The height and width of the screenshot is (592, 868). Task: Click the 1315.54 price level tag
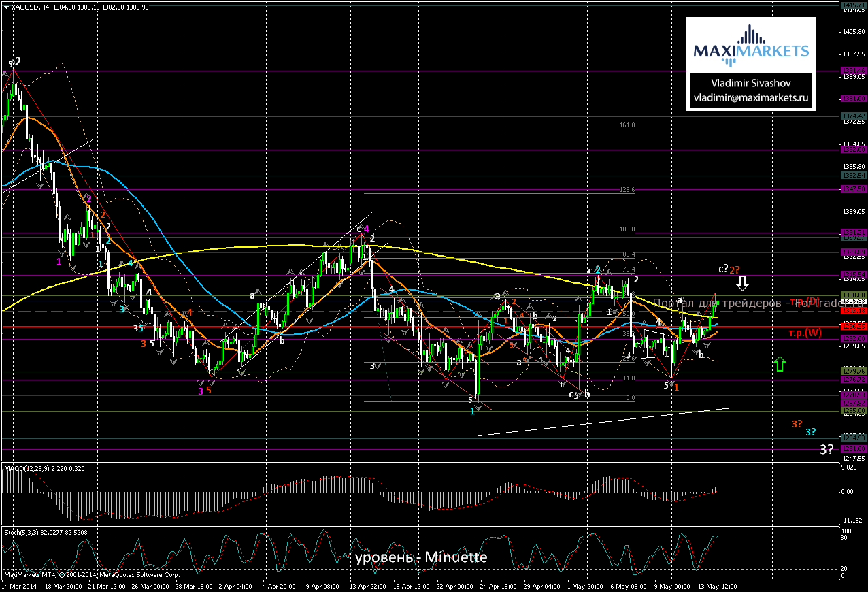pyautogui.click(x=853, y=274)
